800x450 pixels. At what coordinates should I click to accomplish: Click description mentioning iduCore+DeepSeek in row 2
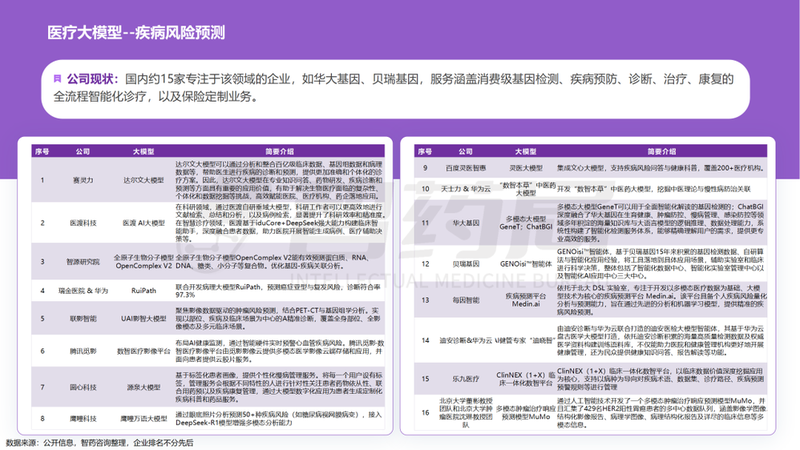279,223
